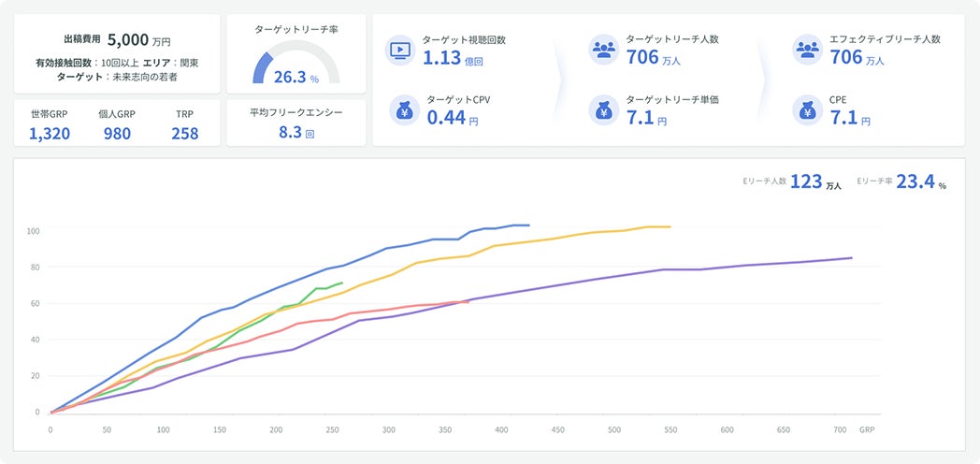Click the video screen icon beside ターゲット視聴回数

coord(400,50)
